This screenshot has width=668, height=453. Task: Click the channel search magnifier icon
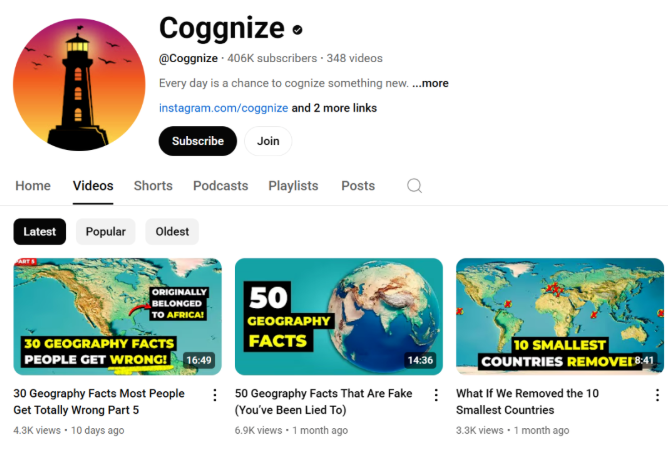click(x=414, y=186)
